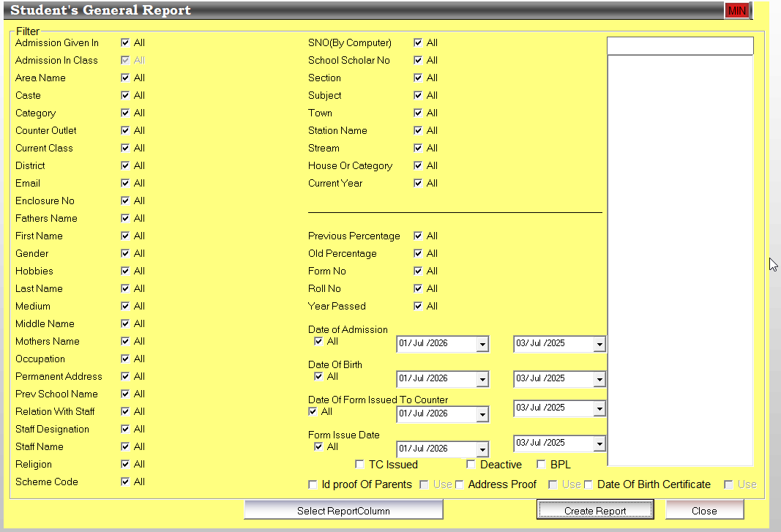The width and height of the screenshot is (781, 532).
Task: Uncheck All for Counter Outlet
Action: [x=125, y=130]
